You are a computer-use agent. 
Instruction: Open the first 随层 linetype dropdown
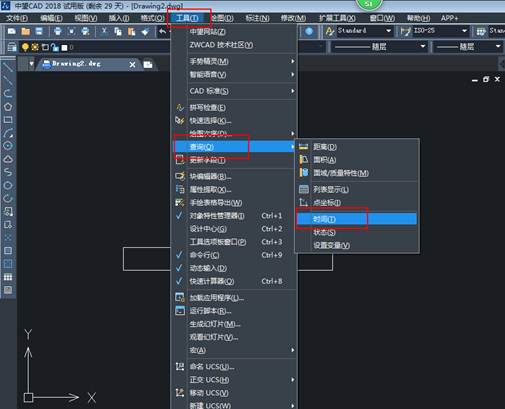pos(423,46)
